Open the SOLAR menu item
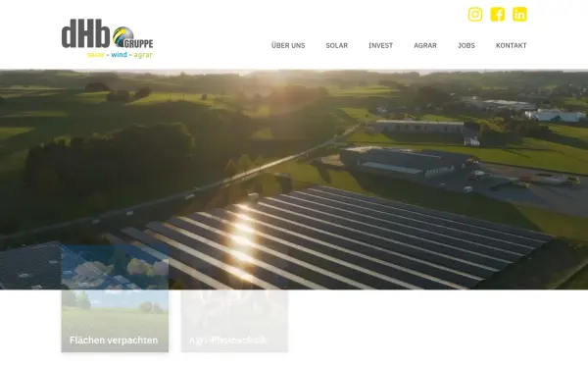 click(337, 45)
